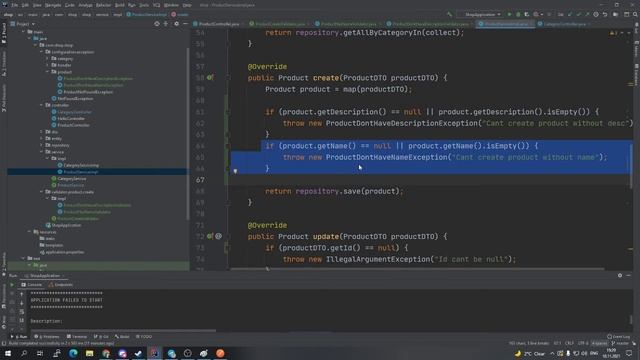Open the Git tool window button
The image size is (640, 360).
tap(101, 337)
